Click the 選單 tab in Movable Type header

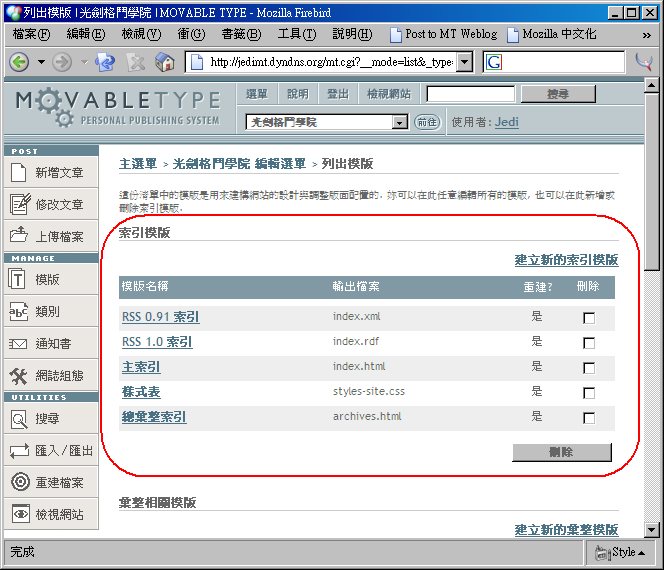(257, 94)
